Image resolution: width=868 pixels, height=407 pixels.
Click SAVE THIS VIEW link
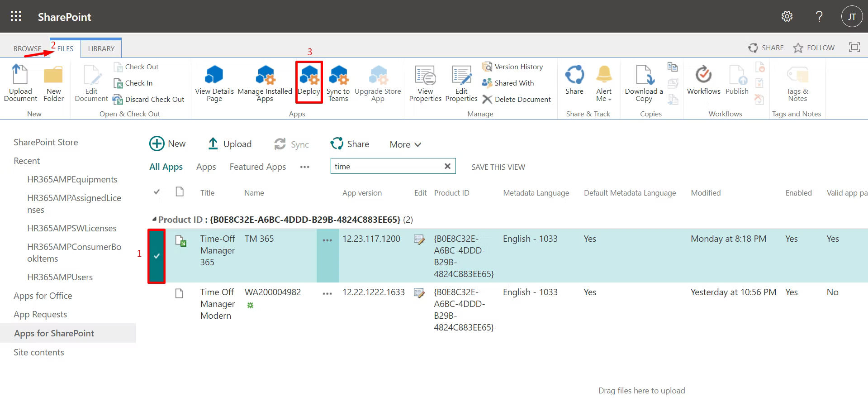(x=498, y=167)
